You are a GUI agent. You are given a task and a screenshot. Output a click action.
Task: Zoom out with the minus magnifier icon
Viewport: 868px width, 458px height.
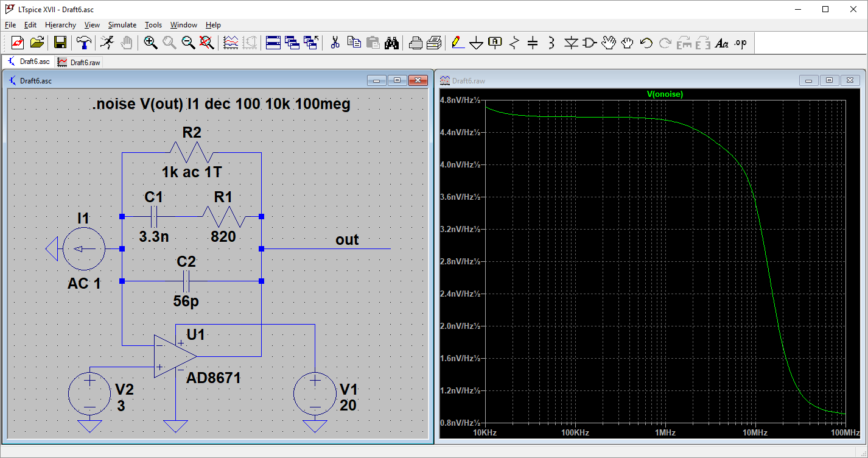(x=188, y=43)
